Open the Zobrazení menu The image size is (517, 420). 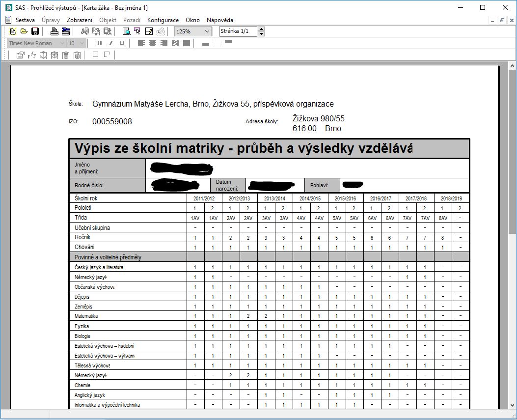pyautogui.click(x=80, y=20)
